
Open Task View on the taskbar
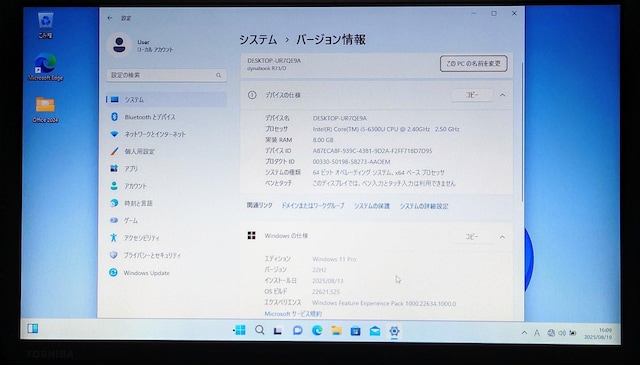click(278, 331)
